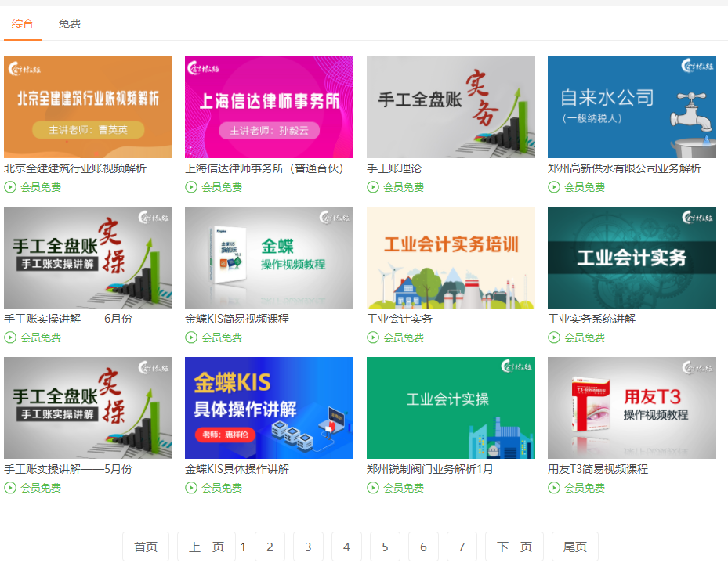Click 会员免费 label under 手工账理论

coord(404,187)
